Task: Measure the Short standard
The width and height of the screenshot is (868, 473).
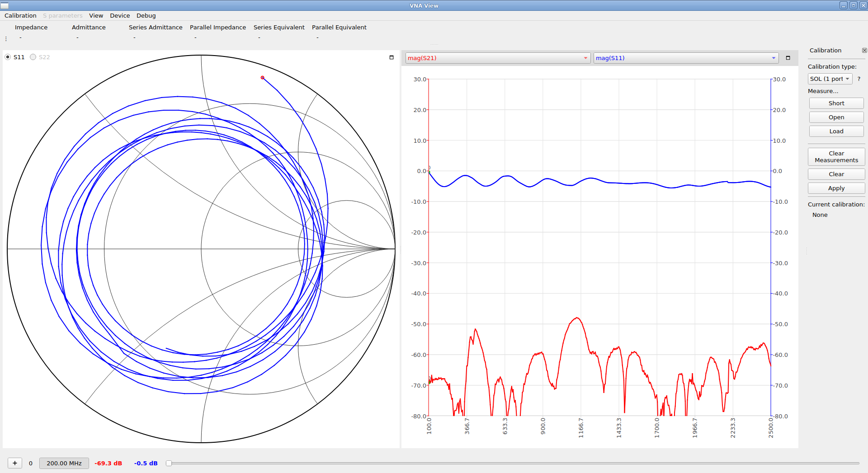Action: pyautogui.click(x=836, y=103)
